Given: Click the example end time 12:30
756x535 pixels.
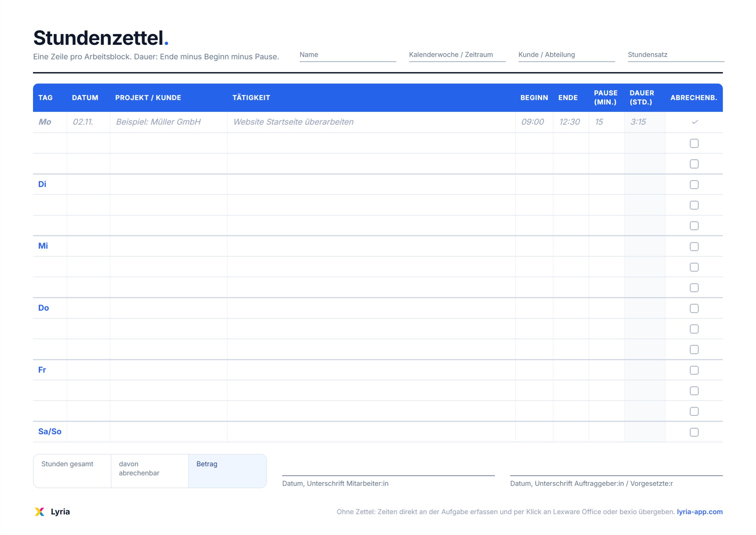Looking at the screenshot, I should point(570,122).
